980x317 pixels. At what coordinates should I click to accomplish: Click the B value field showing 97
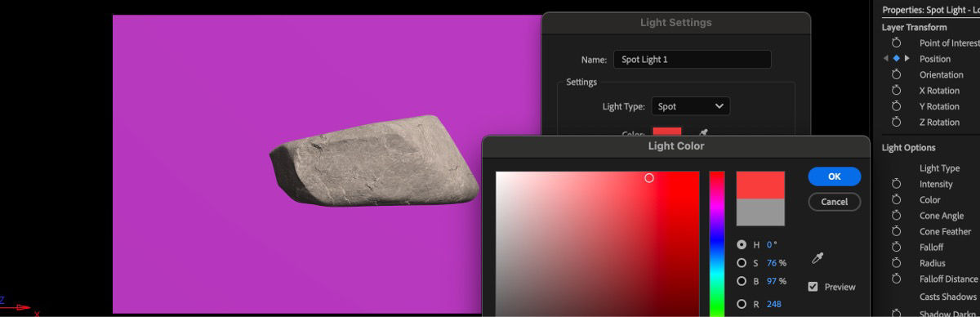pos(771,281)
